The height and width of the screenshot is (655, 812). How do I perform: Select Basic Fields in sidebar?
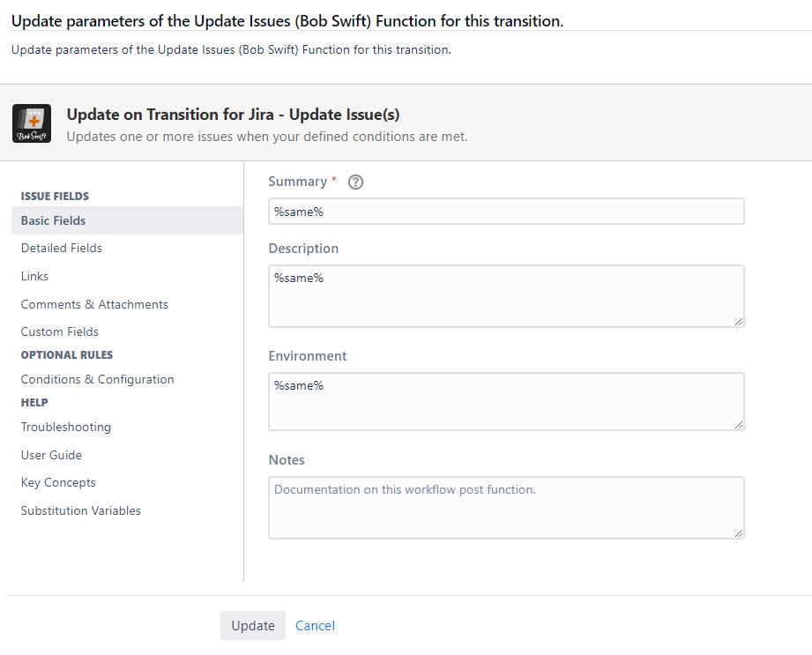point(127,220)
